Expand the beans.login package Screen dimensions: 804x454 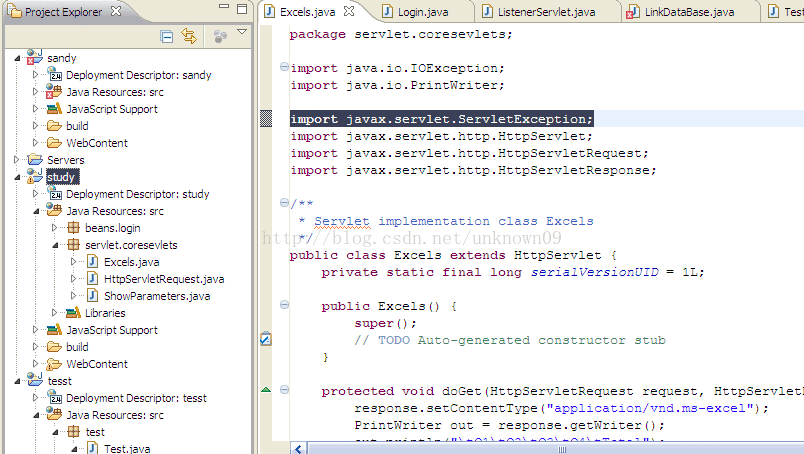click(54, 228)
